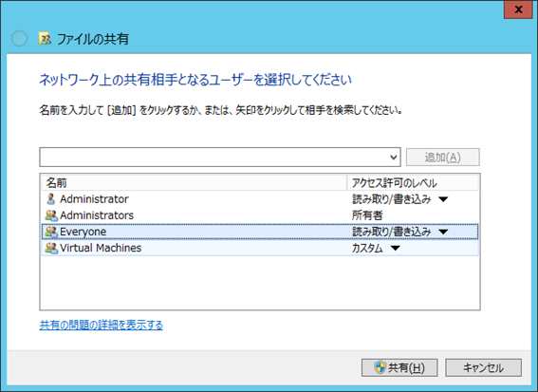This screenshot has height=392, width=538.
Task: Open Administrator permission level dropdown arrow
Action: 443,199
